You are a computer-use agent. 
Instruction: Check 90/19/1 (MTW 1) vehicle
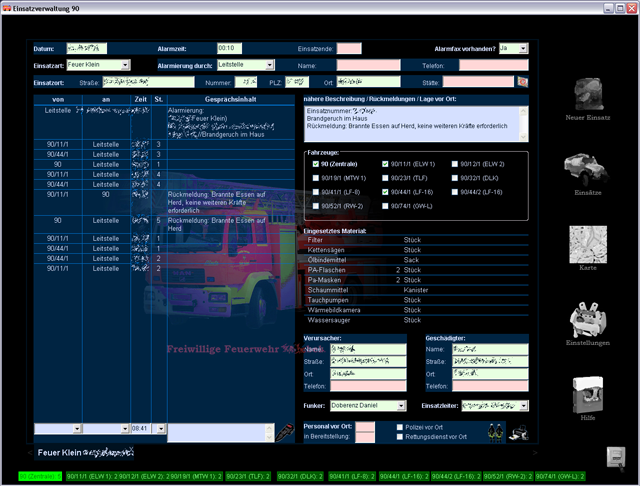(316, 178)
